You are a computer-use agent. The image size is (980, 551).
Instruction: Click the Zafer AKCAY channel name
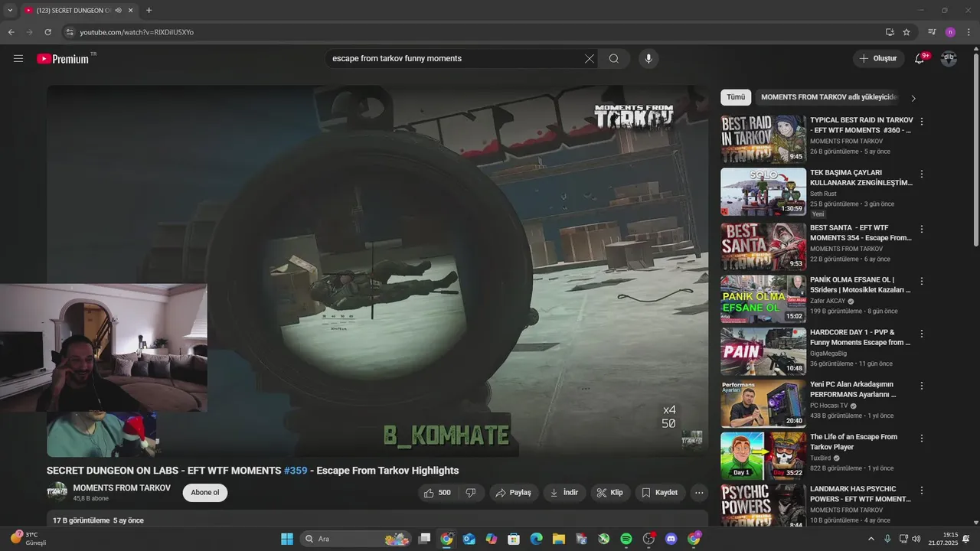tap(828, 302)
